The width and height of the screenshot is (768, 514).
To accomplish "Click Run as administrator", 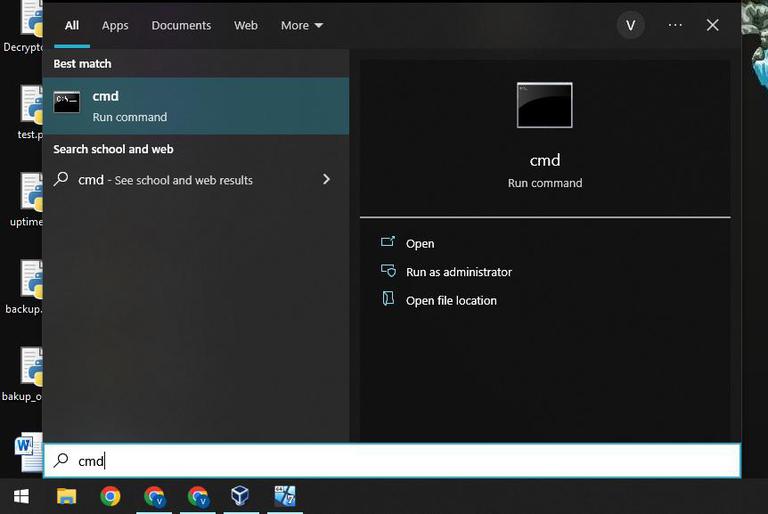I will coord(458,272).
